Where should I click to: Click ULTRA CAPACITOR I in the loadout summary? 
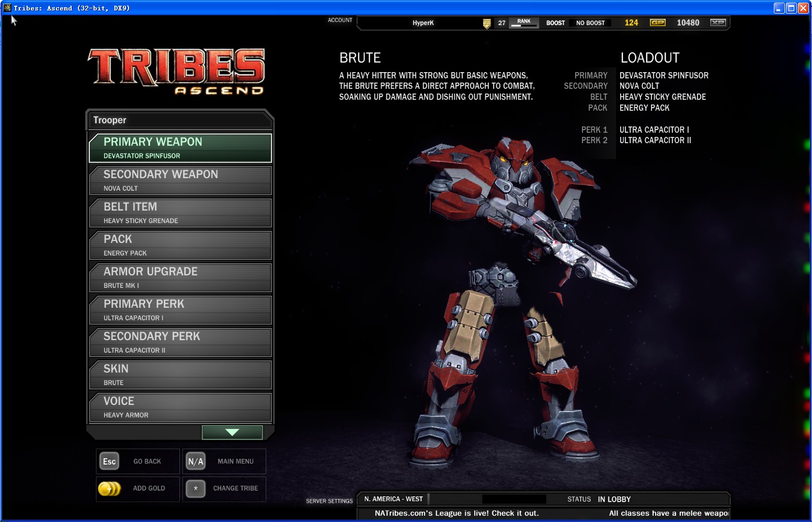[x=654, y=130]
